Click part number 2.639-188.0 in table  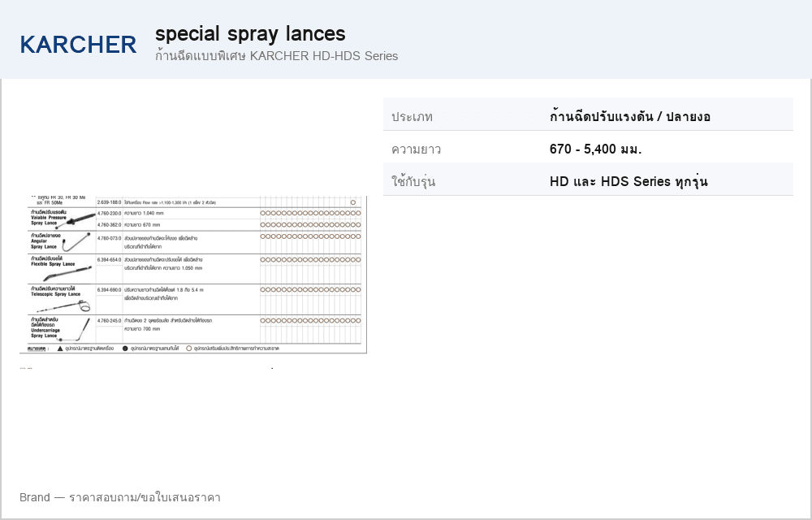click(110, 202)
